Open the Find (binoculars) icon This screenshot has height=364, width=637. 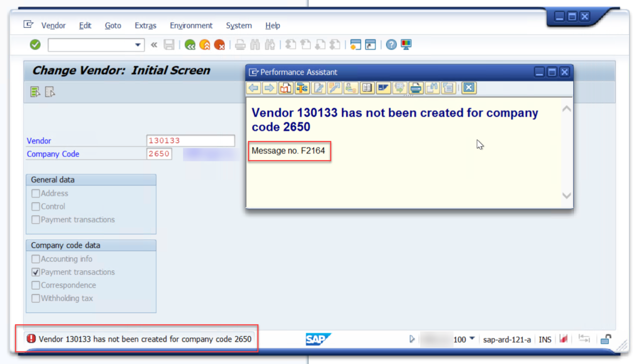255,45
